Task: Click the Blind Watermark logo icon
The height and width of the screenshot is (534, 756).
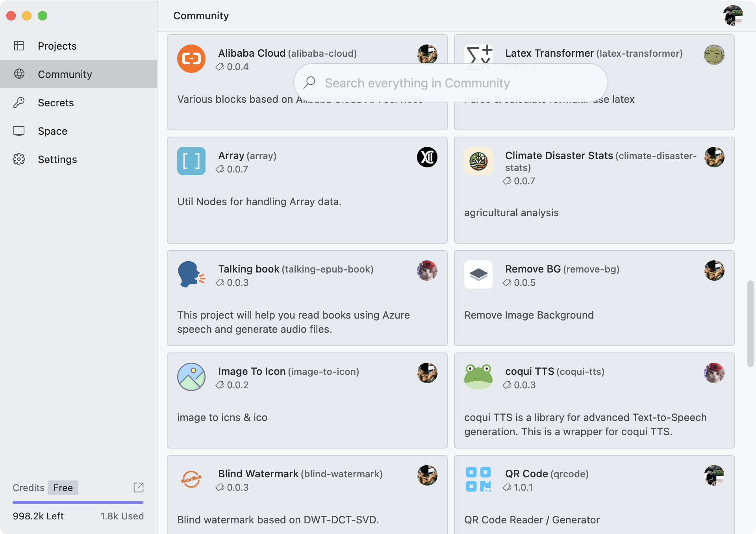Action: [x=191, y=479]
